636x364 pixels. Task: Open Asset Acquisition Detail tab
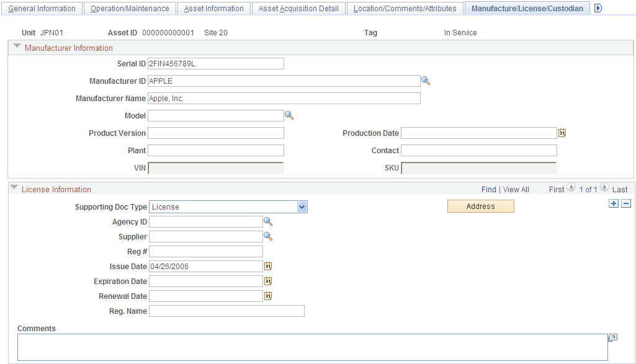pos(298,9)
